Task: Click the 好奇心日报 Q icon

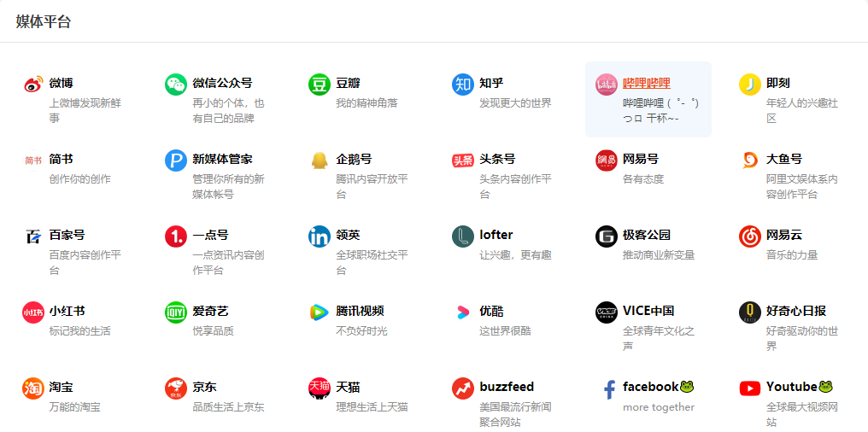Action: coord(749,312)
